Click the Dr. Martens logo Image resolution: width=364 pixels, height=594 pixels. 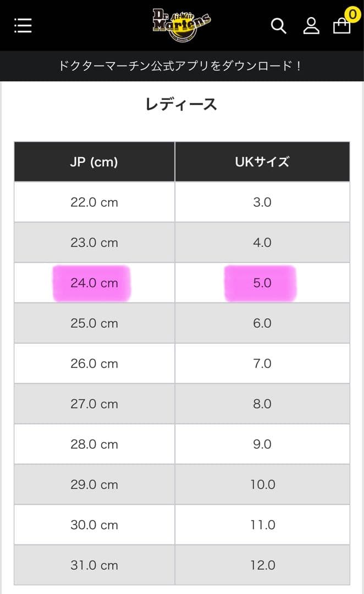181,24
